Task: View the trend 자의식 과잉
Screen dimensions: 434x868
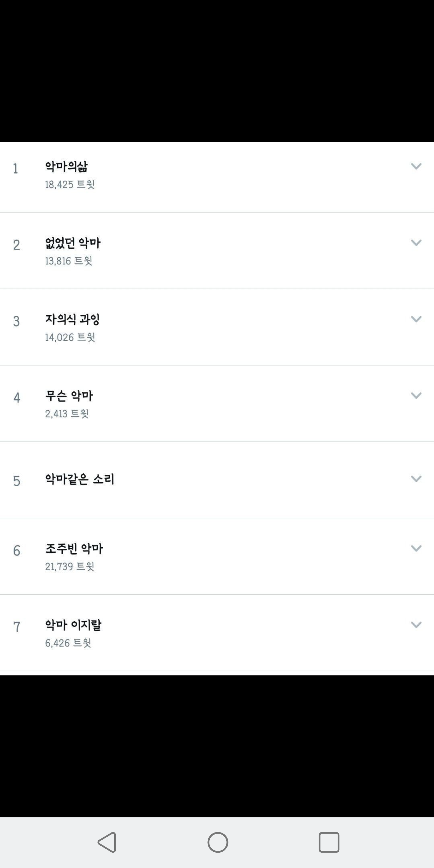Action: pos(72,319)
